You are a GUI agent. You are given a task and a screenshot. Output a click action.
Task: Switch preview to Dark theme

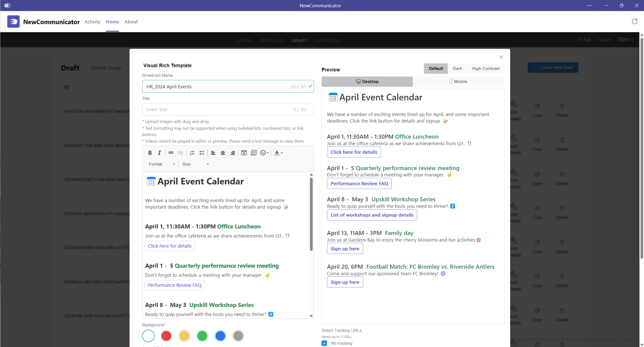(457, 68)
